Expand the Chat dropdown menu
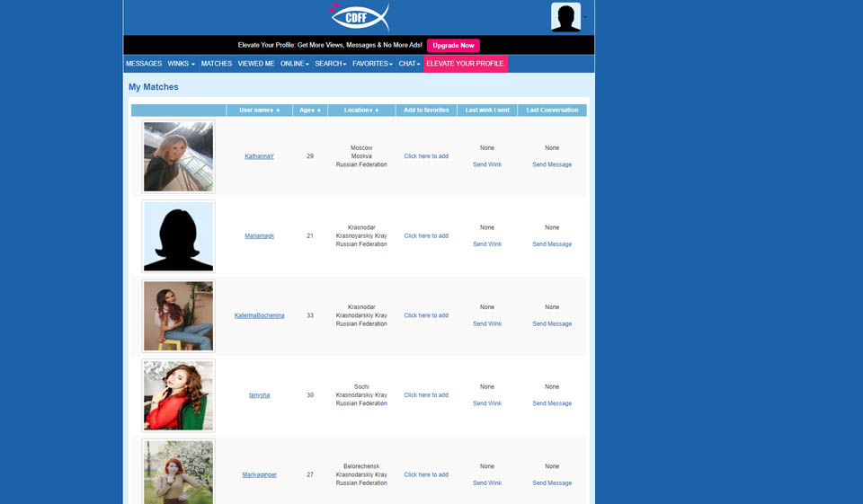This screenshot has width=863, height=504. [x=409, y=64]
